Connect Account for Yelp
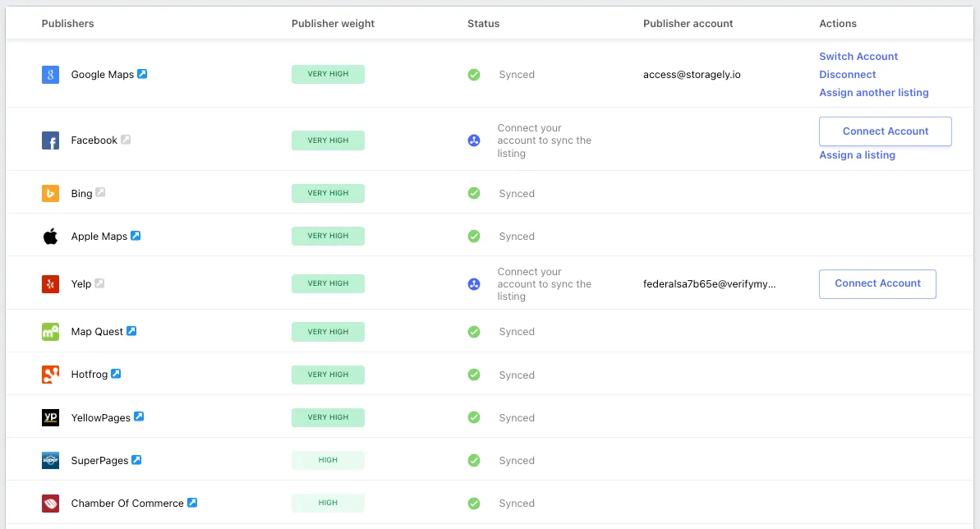980x529 pixels. pos(877,284)
